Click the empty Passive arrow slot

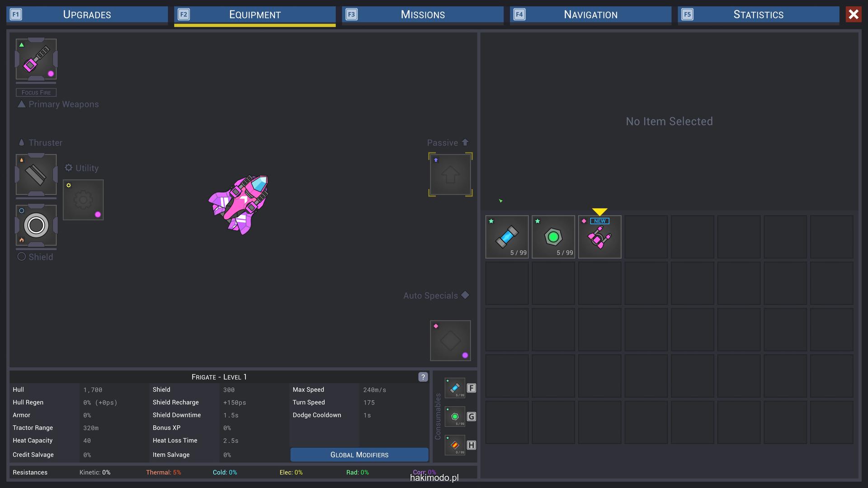tap(450, 174)
